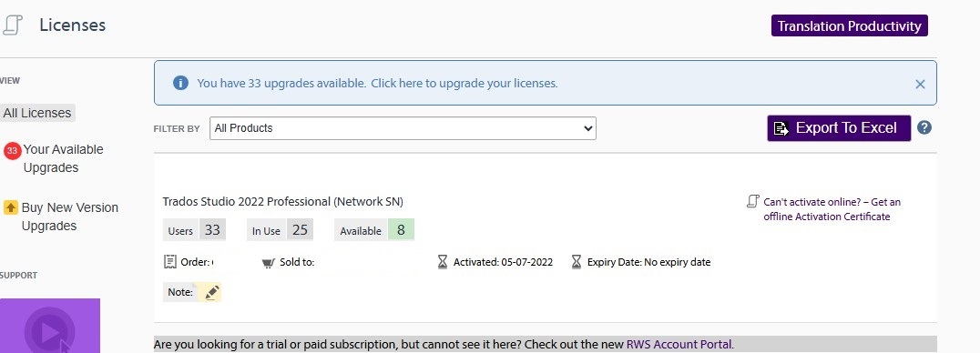Click the Licenses scroll icon in header

coord(13,25)
